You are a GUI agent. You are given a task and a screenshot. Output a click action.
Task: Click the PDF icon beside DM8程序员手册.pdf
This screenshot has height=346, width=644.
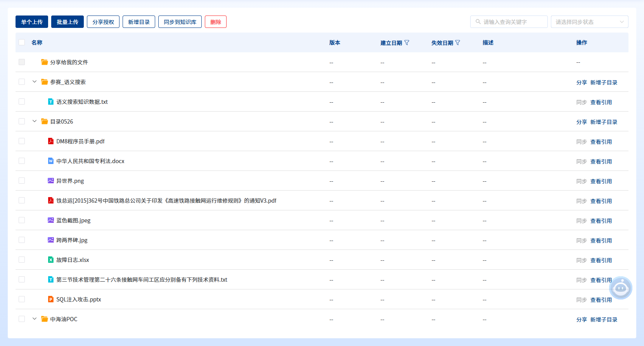tap(51, 141)
